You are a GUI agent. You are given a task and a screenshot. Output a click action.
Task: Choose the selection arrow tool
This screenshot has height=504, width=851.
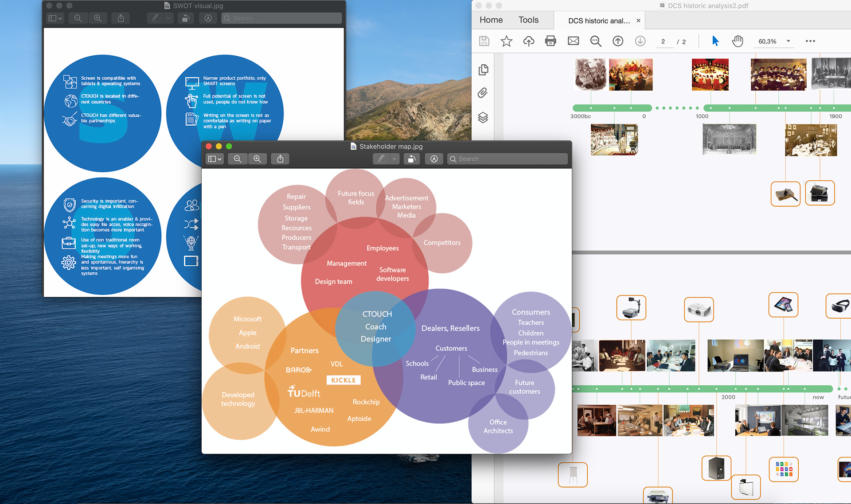click(715, 41)
